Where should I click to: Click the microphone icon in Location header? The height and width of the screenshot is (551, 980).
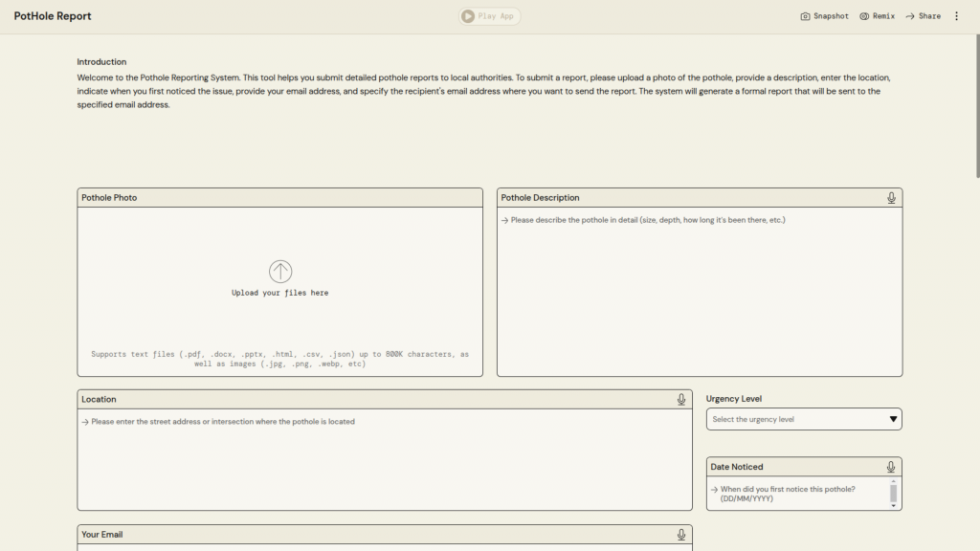pos(681,400)
